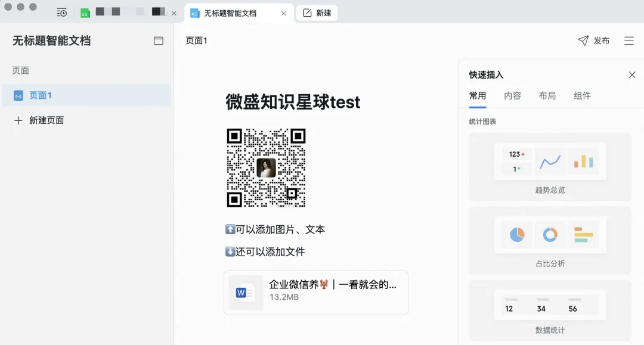Click the plus icon beside 新建页面
Image resolution: width=644 pixels, height=345 pixels.
tap(18, 120)
